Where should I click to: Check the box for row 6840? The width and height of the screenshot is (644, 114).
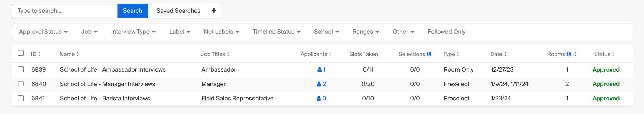coord(21,84)
